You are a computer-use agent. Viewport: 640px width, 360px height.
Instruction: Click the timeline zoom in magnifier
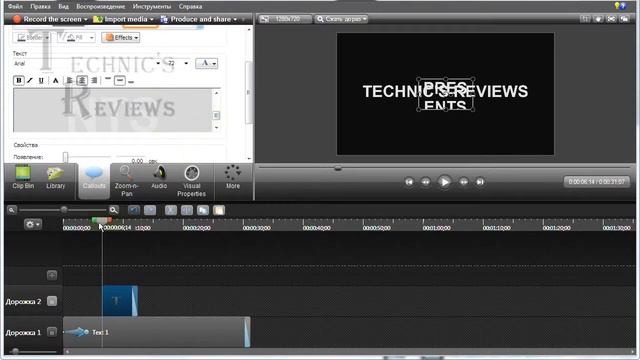pyautogui.click(x=113, y=210)
